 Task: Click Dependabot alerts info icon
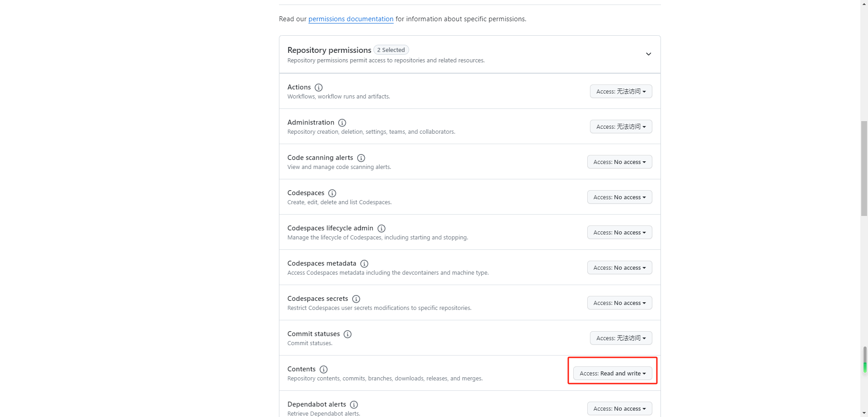point(354,404)
